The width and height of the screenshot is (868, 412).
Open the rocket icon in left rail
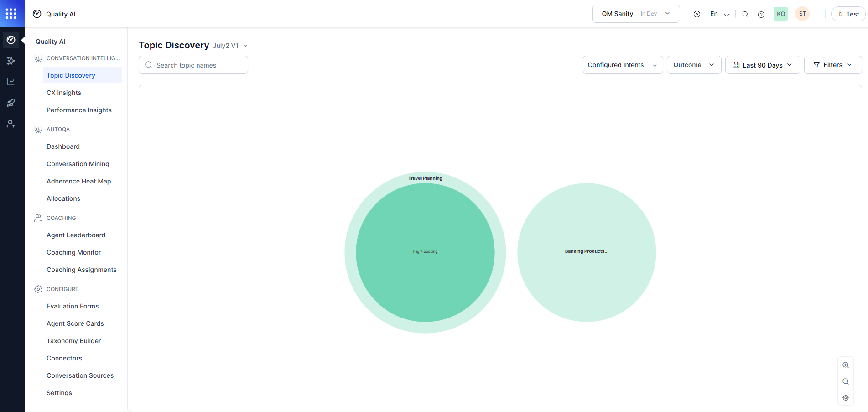click(x=11, y=103)
